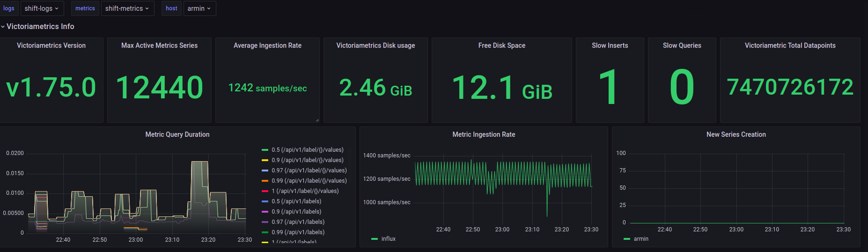Toggle 0.9 (/api/v1/label/{}/values) legend series
This screenshot has width=868, height=252.
[x=307, y=160]
